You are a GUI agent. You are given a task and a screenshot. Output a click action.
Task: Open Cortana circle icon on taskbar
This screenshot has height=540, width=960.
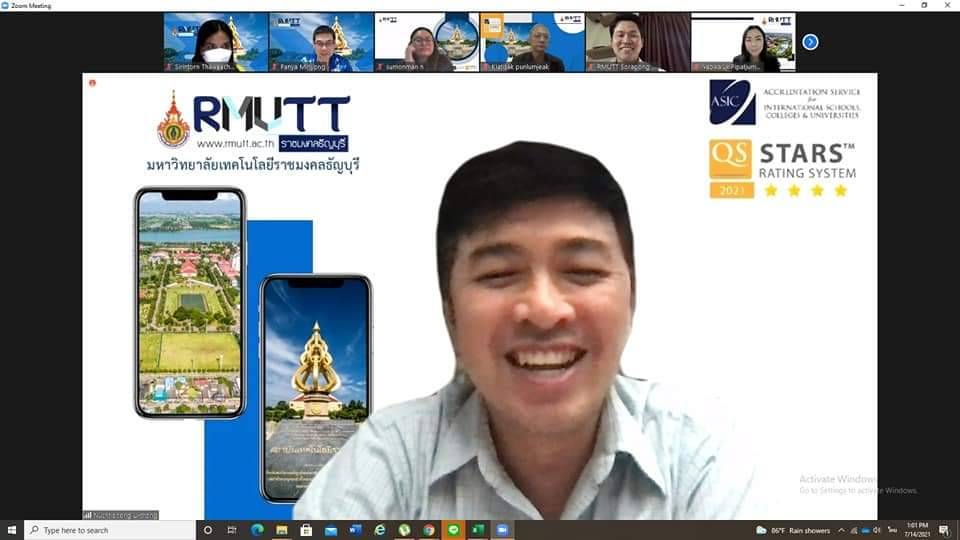pyautogui.click(x=208, y=530)
